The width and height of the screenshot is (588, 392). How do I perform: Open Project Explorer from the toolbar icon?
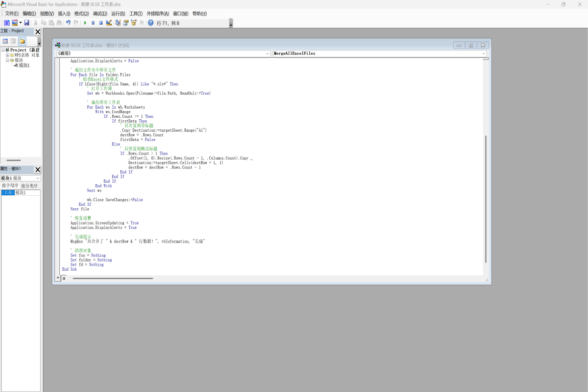tap(118, 23)
